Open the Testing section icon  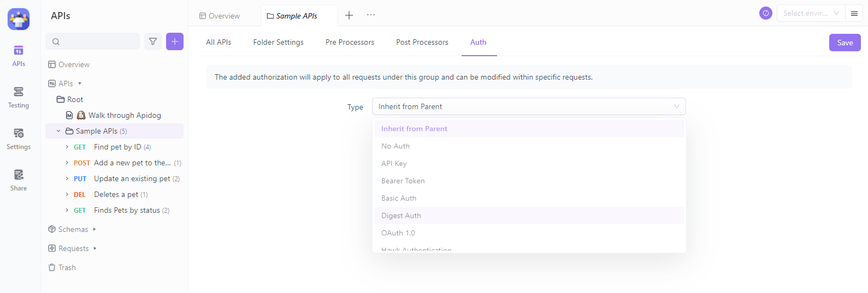(x=19, y=97)
